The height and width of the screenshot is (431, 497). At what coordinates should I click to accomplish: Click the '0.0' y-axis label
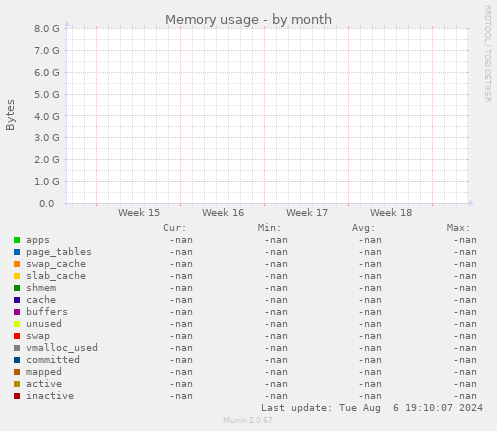click(47, 204)
